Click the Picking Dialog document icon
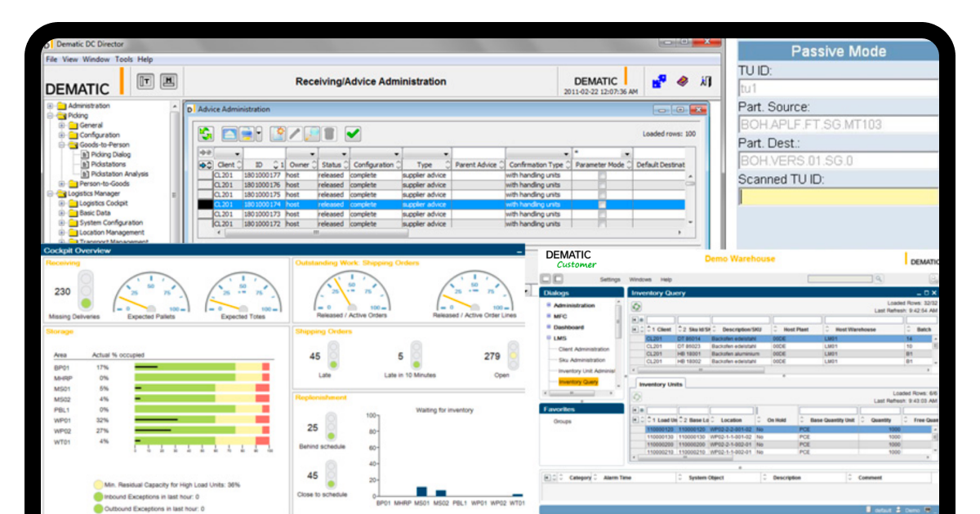This screenshot has width=980, height=514. pyautogui.click(x=84, y=154)
